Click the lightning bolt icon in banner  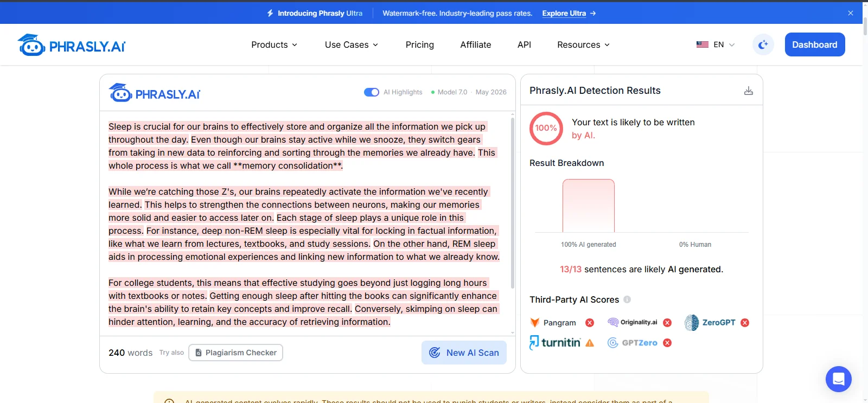(270, 13)
